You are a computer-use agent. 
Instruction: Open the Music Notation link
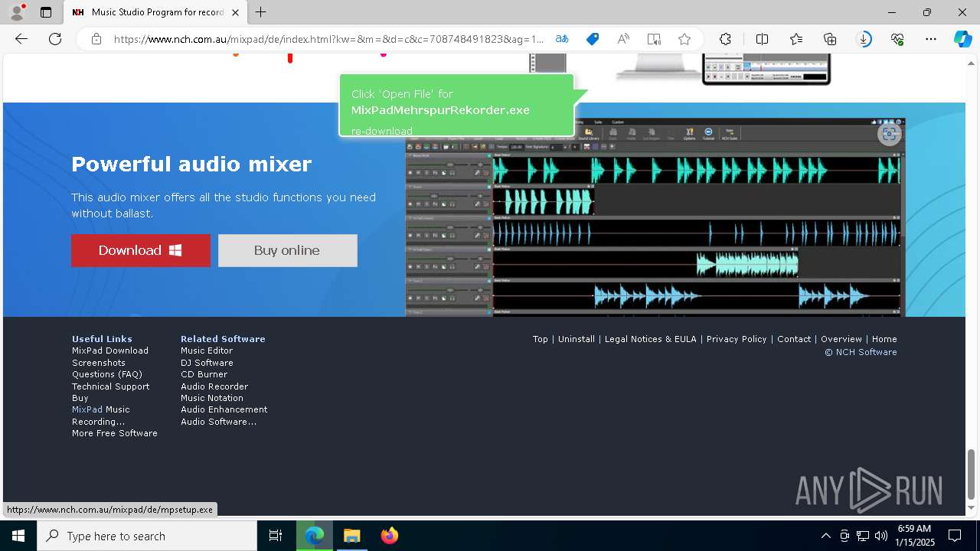click(x=212, y=398)
